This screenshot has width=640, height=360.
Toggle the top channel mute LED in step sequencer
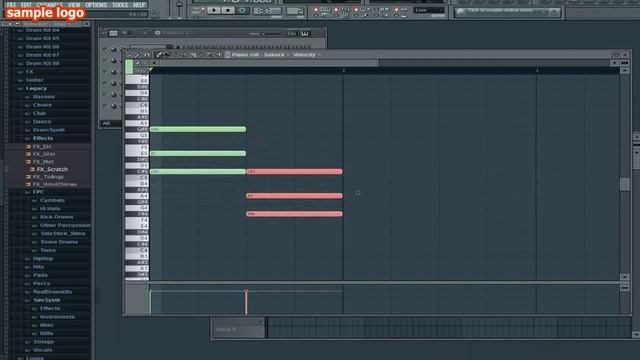point(105,49)
